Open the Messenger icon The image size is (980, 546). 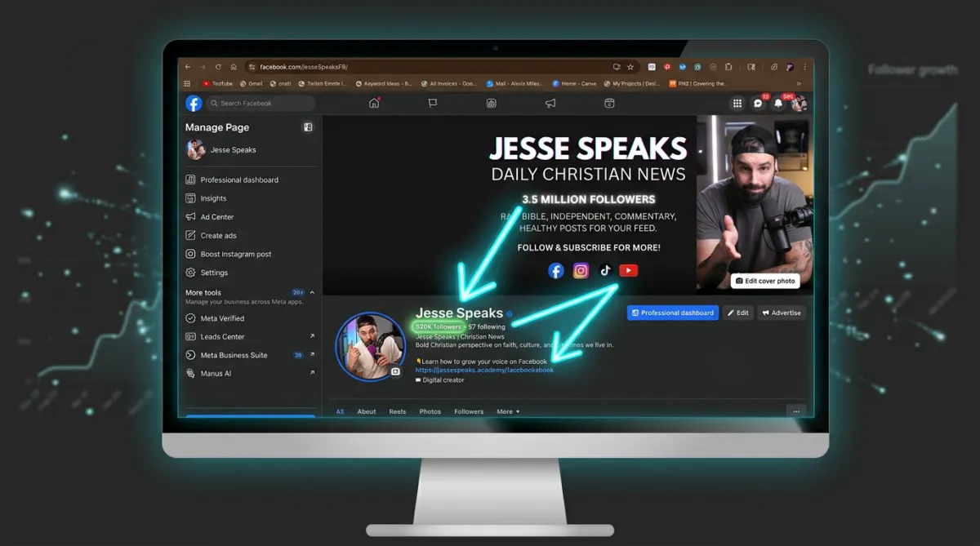758,103
